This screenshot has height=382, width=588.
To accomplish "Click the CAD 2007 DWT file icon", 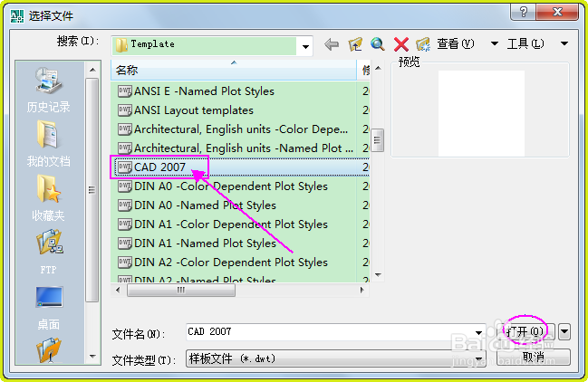I will 124,167.
